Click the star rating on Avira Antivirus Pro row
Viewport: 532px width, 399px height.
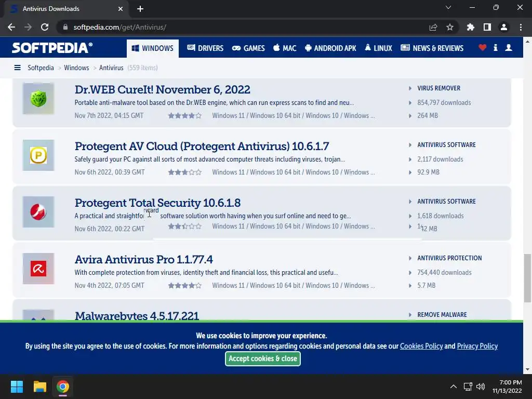tap(185, 286)
